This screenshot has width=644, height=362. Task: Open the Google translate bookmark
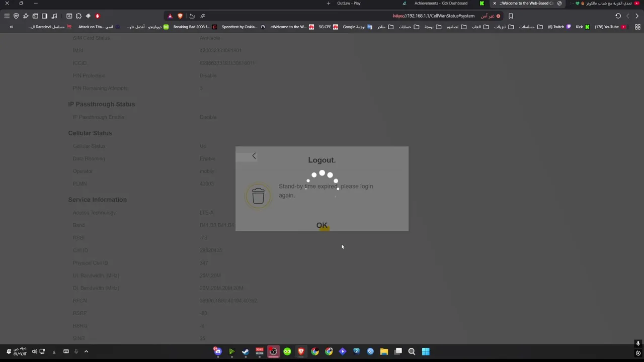point(357,27)
